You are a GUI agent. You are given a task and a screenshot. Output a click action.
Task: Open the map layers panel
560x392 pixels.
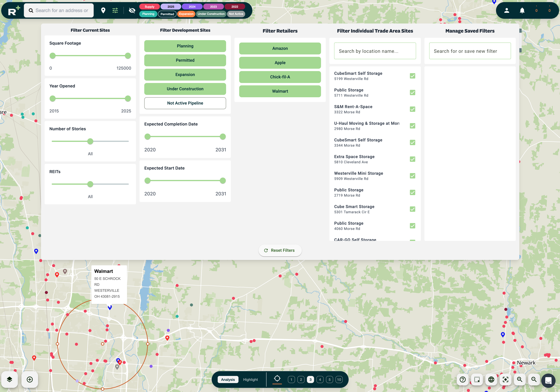click(10, 379)
